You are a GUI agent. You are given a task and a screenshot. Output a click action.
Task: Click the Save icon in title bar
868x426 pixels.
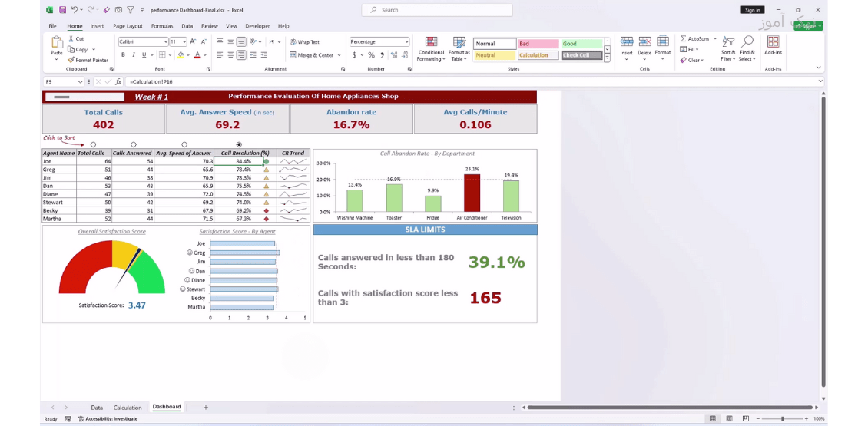62,10
